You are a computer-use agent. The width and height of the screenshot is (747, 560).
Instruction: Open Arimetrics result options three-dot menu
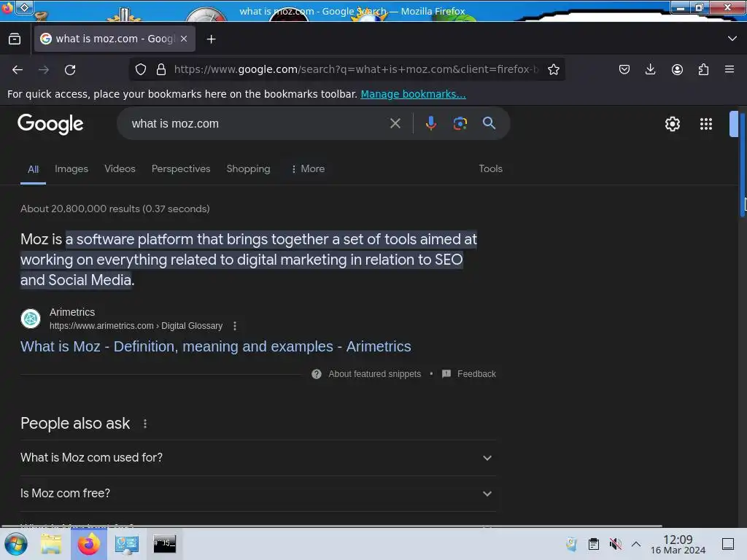235,326
